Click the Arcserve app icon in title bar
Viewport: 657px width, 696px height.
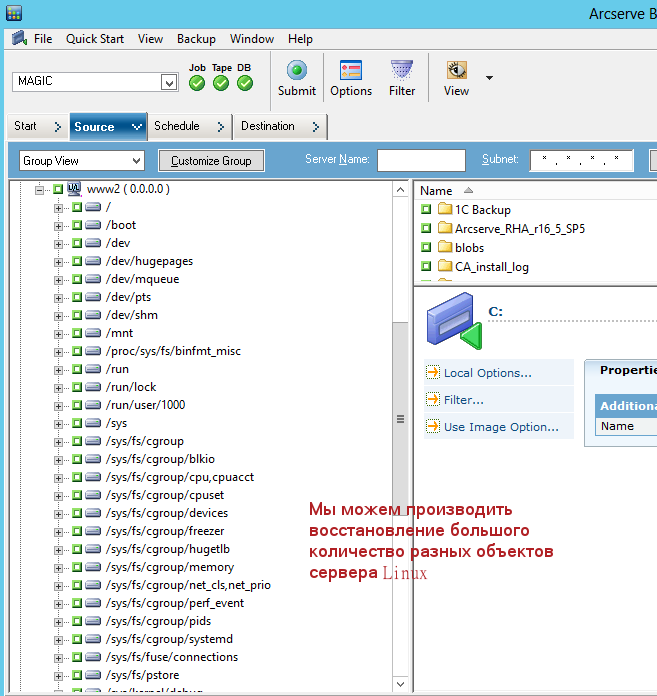(14, 13)
